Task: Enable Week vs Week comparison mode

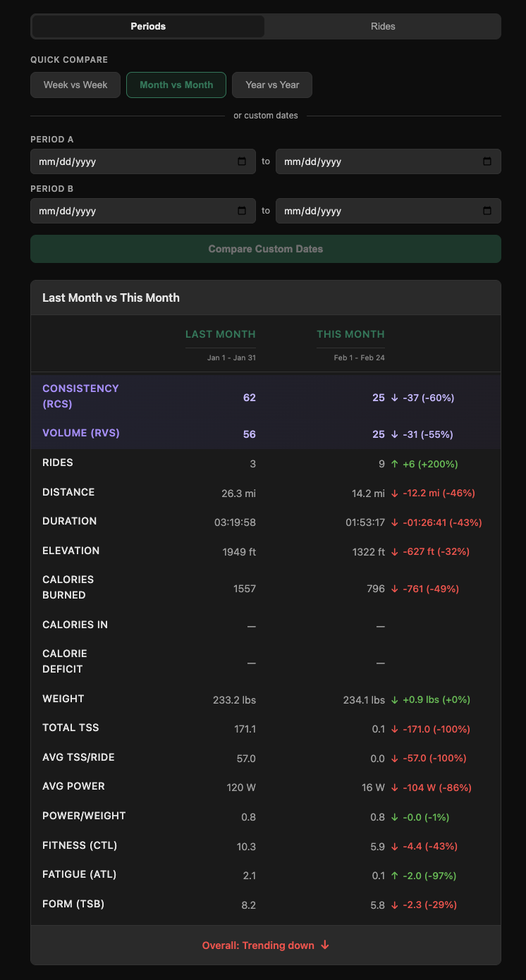Action: tap(75, 85)
